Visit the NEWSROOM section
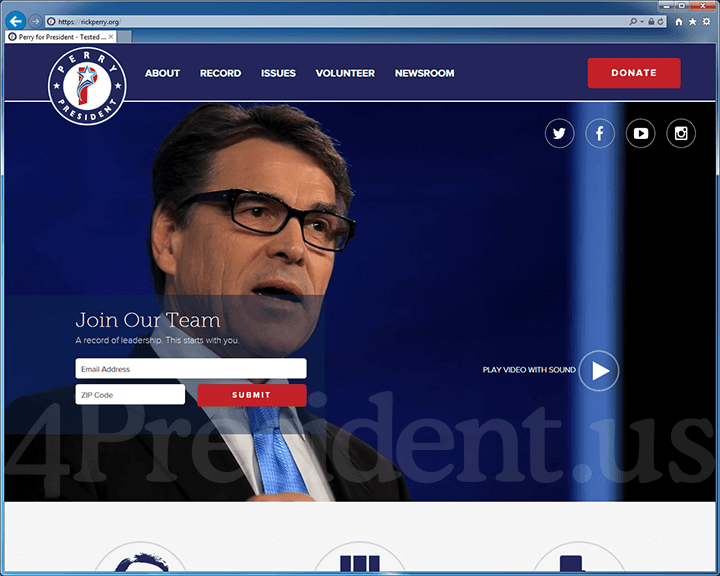The width and height of the screenshot is (720, 576). click(425, 73)
